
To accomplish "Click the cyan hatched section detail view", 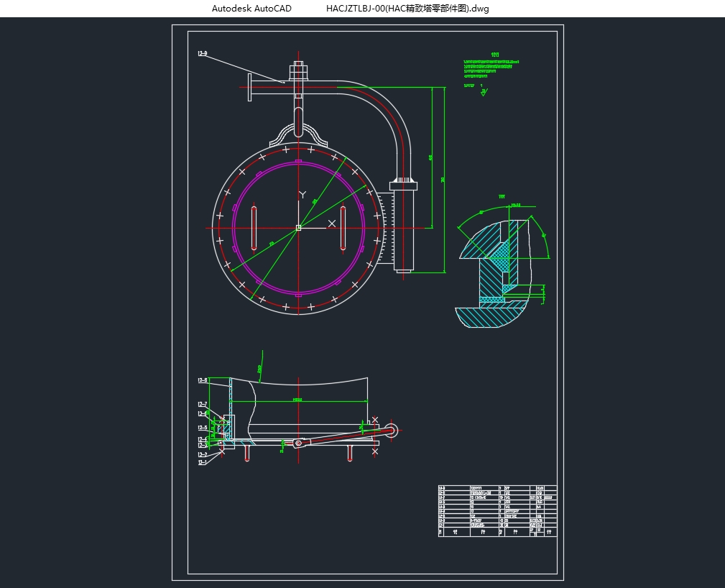I will coord(496,273).
